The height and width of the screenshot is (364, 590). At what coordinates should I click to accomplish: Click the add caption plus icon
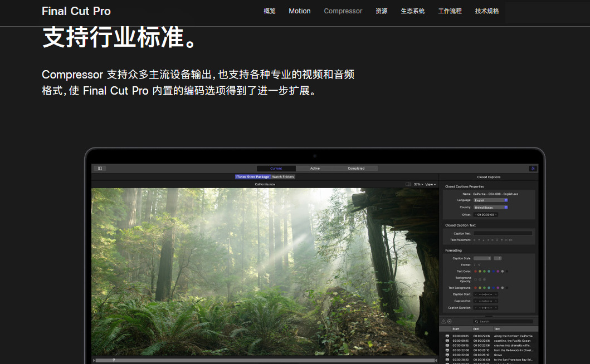[x=449, y=322]
